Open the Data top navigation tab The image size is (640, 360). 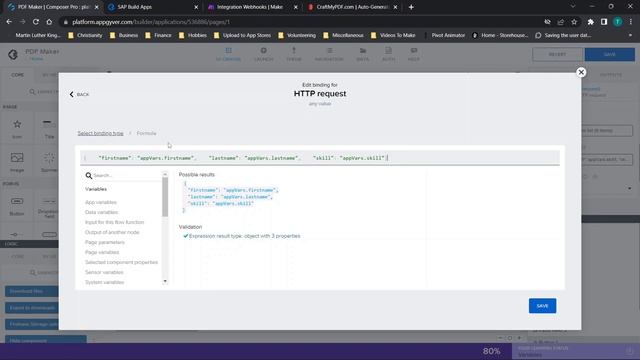coord(362,54)
